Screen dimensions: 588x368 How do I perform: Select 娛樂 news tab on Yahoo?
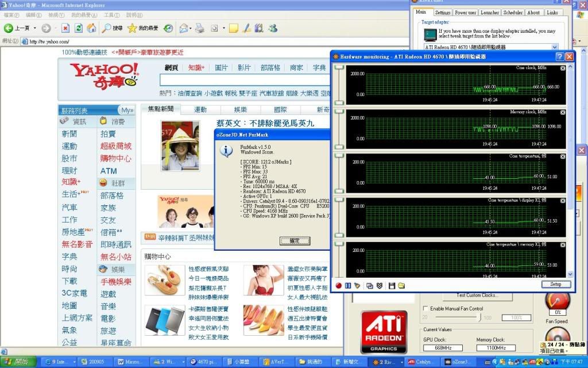(241, 109)
